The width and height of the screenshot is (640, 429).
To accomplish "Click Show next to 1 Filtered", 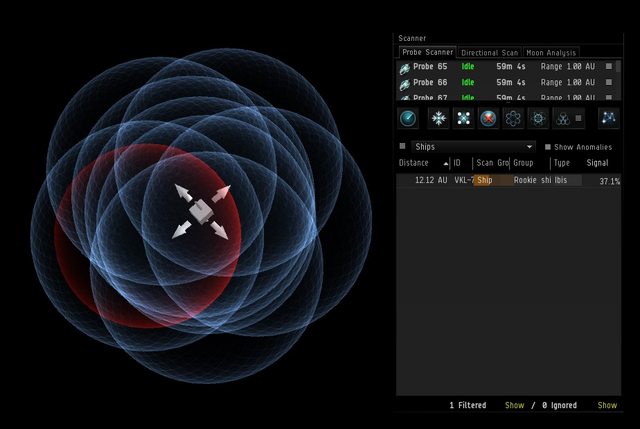I will 514,405.
